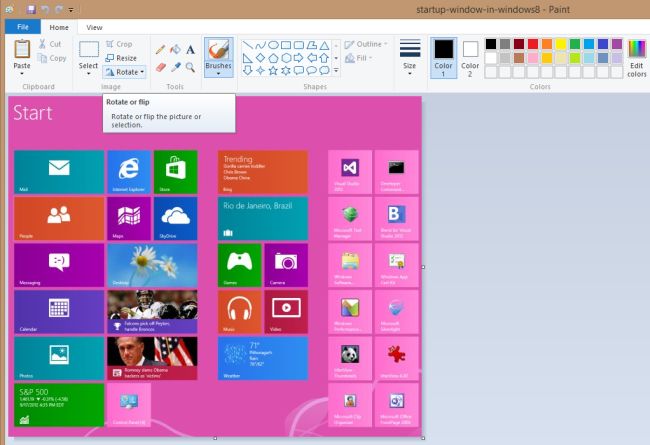Open Edit colors dialog

pos(636,58)
